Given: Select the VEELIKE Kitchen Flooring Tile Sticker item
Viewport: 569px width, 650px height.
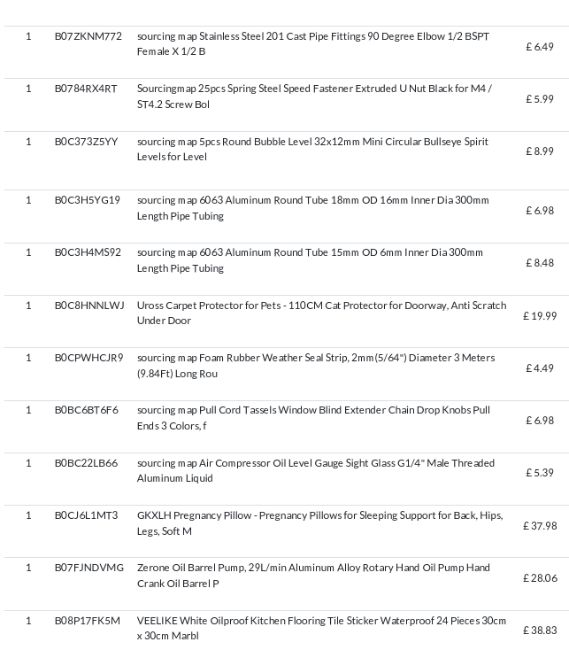Looking at the screenshot, I should [x=321, y=628].
